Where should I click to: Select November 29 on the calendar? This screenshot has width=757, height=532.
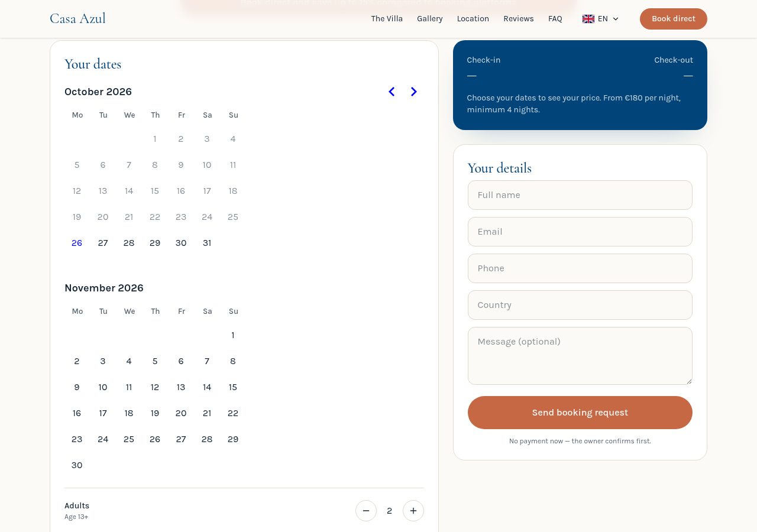(x=233, y=439)
